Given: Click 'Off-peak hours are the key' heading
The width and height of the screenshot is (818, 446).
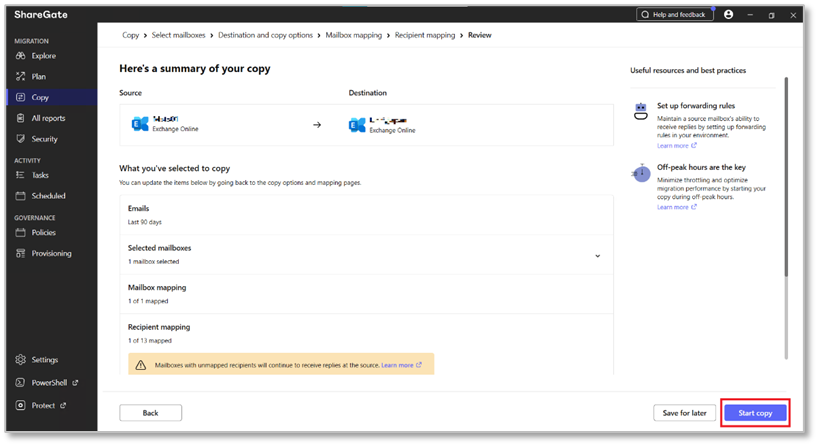Looking at the screenshot, I should coord(702,167).
